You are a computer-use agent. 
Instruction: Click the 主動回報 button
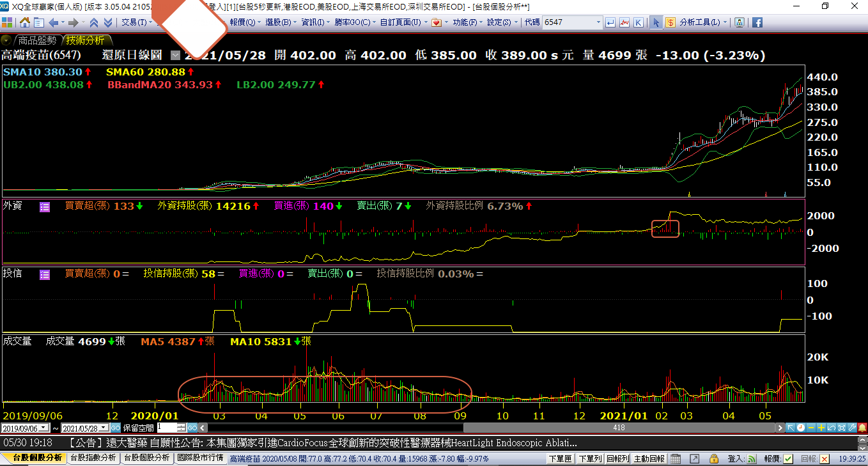coord(649,458)
